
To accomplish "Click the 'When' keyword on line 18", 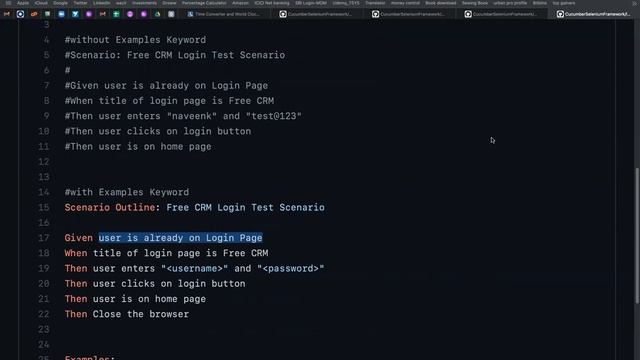I will (76, 253).
